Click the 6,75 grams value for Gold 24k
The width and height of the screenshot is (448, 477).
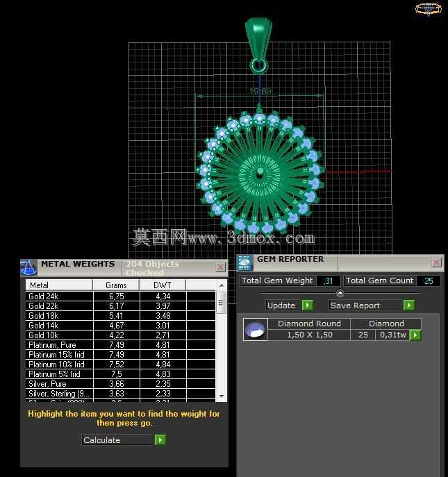[x=116, y=296]
